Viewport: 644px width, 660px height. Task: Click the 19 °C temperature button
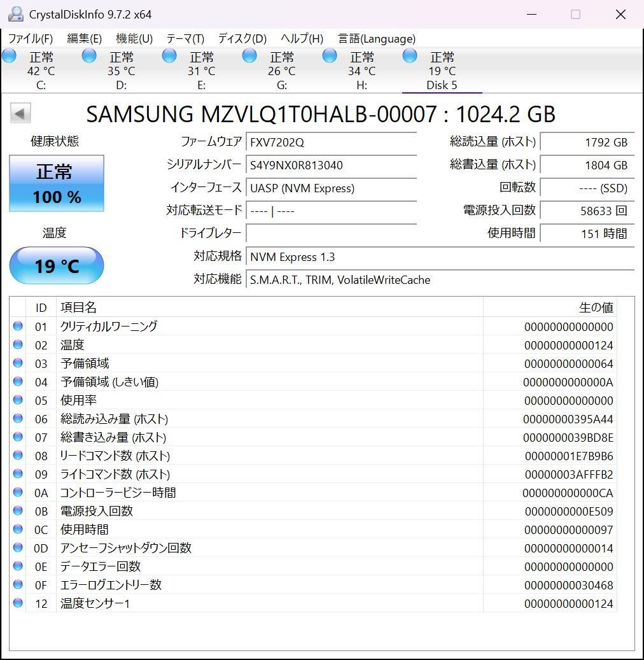click(56, 266)
